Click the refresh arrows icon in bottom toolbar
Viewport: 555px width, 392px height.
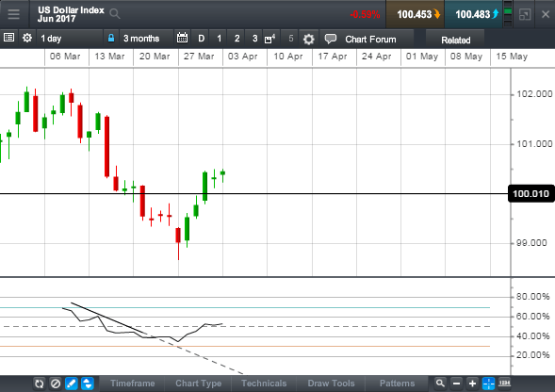[39, 384]
